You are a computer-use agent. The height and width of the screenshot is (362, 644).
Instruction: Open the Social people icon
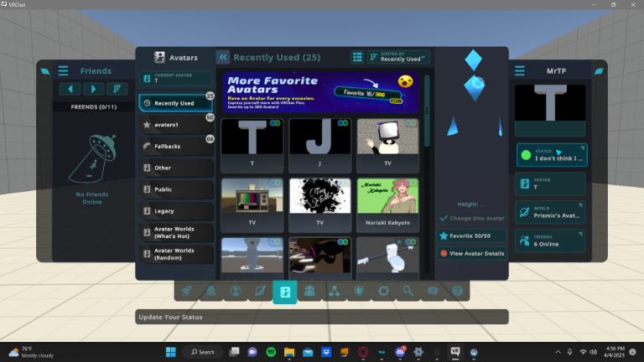pyautogui.click(x=309, y=291)
